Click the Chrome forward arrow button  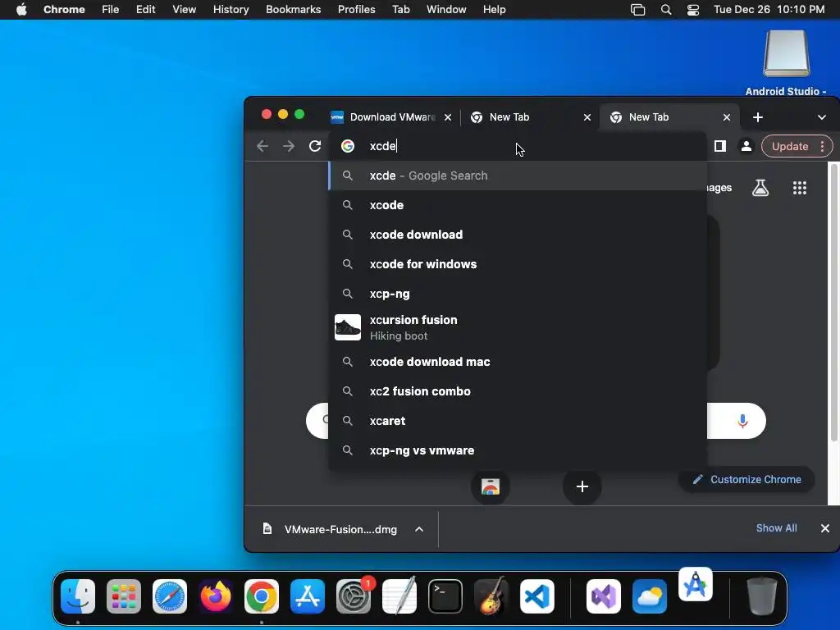pyautogui.click(x=288, y=146)
